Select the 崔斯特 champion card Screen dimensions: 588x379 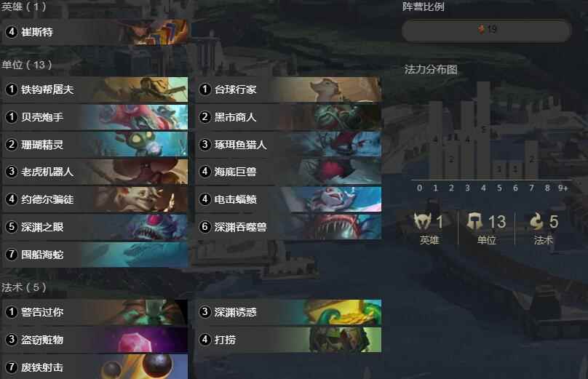[x=95, y=32]
